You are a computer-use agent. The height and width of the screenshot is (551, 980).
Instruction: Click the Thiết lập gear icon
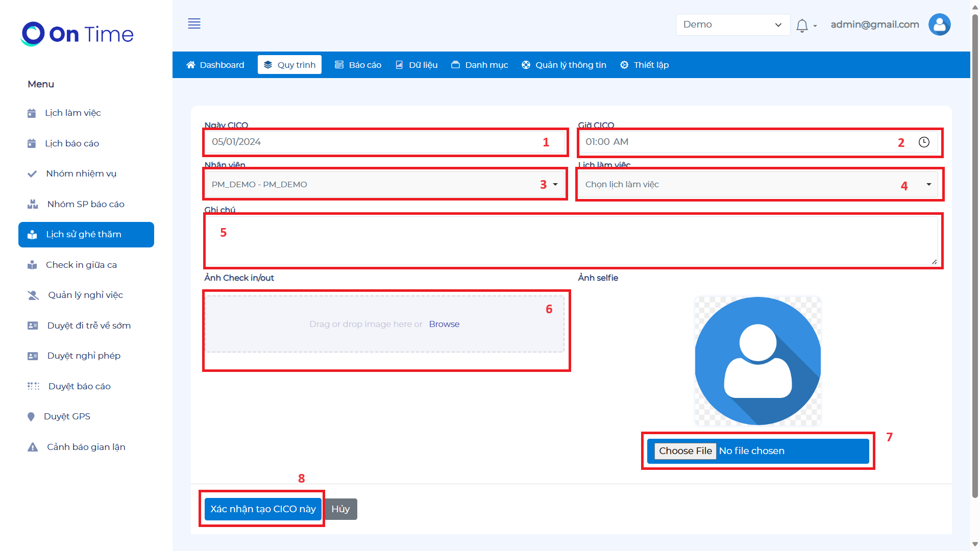(x=624, y=65)
